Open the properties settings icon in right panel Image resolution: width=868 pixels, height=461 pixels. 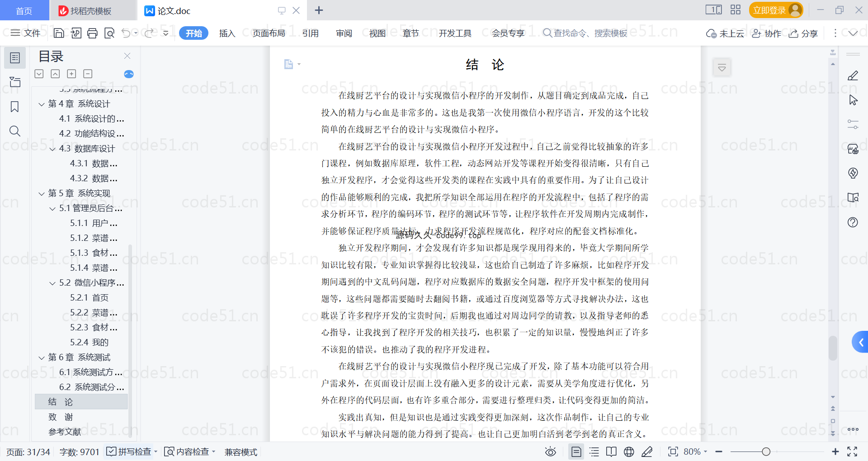853,124
